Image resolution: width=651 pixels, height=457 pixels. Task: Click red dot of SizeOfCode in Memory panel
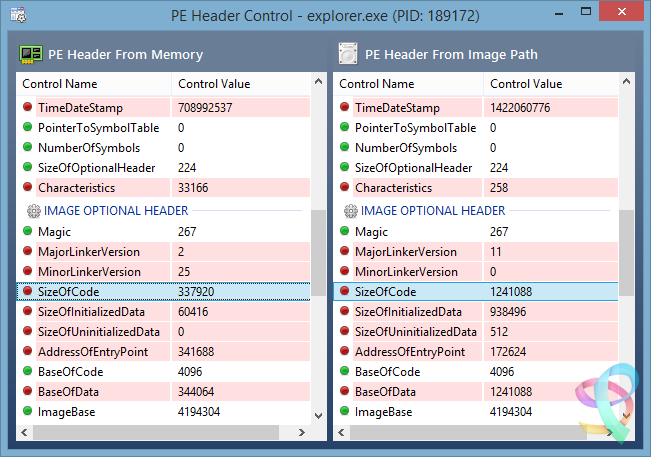(27, 291)
